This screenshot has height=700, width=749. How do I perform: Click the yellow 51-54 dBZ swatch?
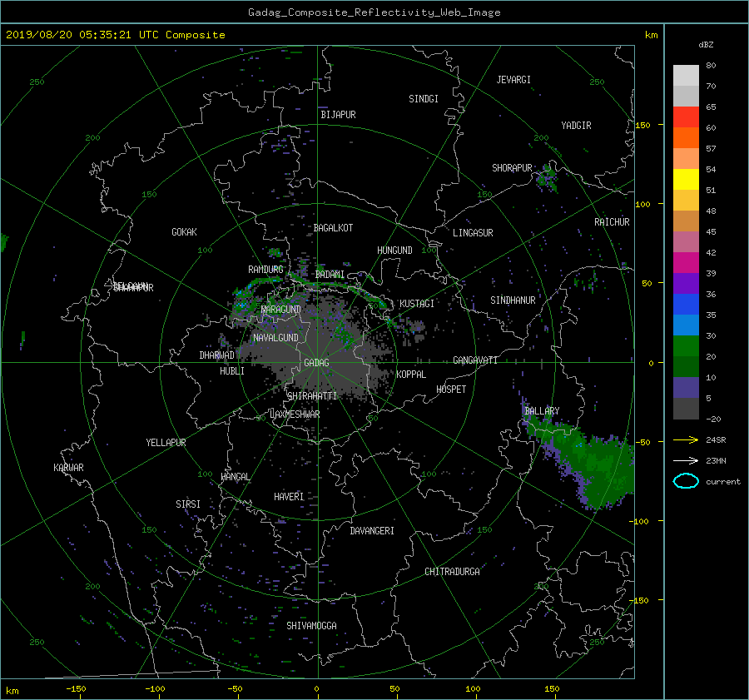click(x=686, y=179)
